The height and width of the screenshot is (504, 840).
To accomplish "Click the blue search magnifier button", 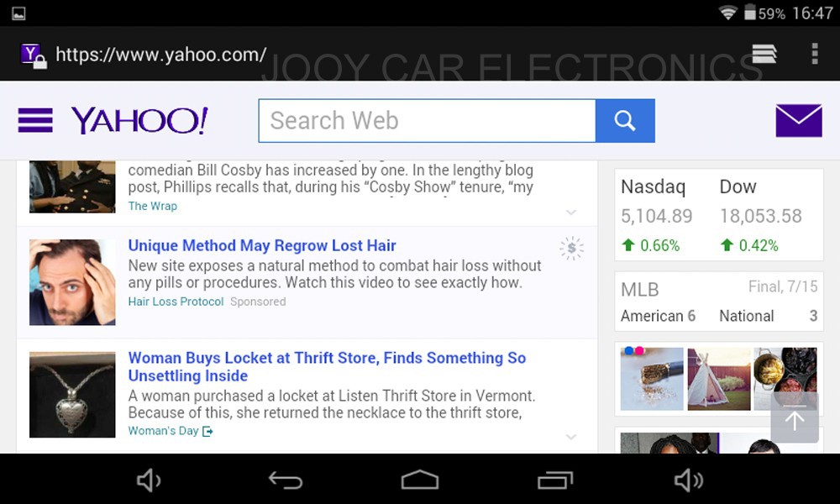I will pos(625,121).
